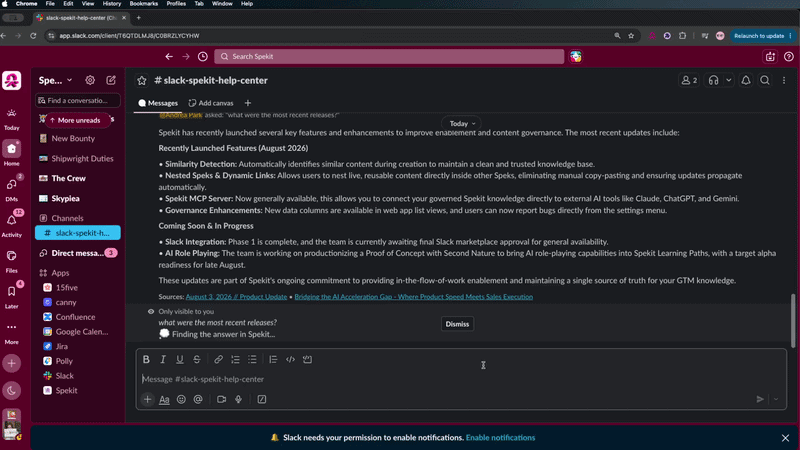This screenshot has height=450, width=800.
Task: Toggle the Aa formatting toolbar visibility
Action: click(x=164, y=399)
